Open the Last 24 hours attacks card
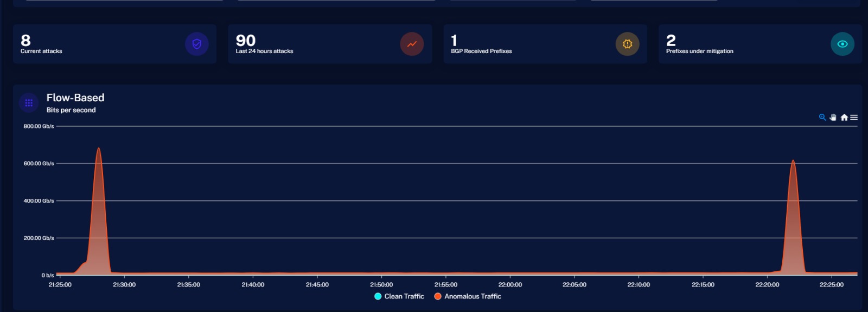The width and height of the screenshot is (868, 312). pos(315,44)
